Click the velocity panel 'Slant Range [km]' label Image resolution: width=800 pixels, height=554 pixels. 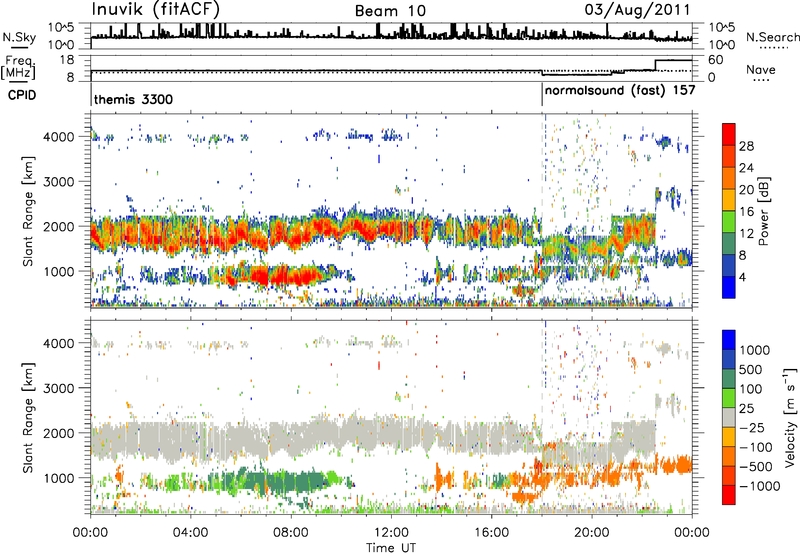[x=28, y=417]
